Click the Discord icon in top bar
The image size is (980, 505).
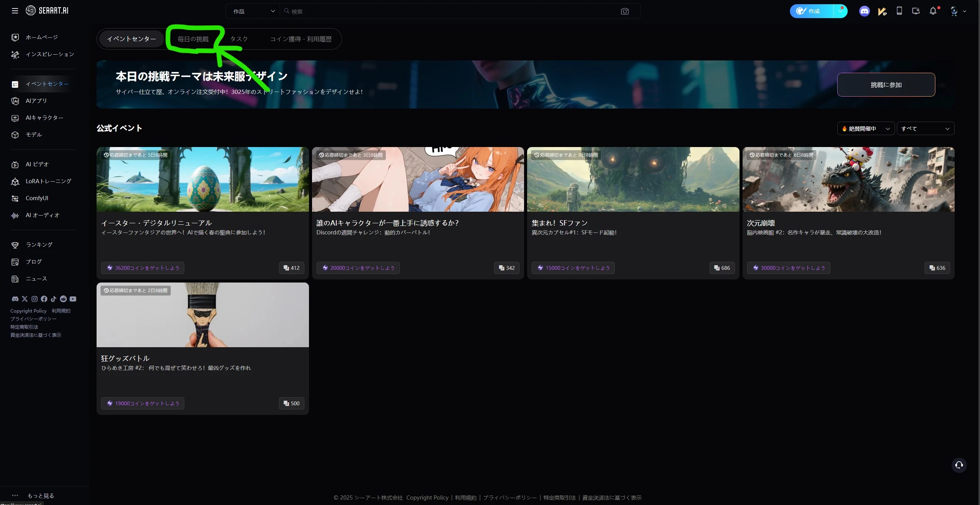click(864, 11)
